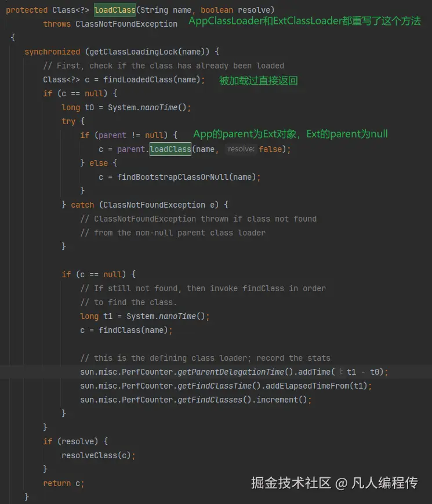Click the 'else' keyword
Image resolution: width=432 pixels, height=504 pixels.
[x=99, y=163]
